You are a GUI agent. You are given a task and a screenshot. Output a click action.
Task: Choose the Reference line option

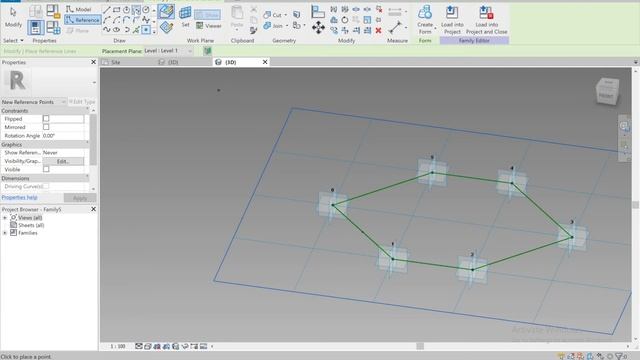tap(83, 20)
